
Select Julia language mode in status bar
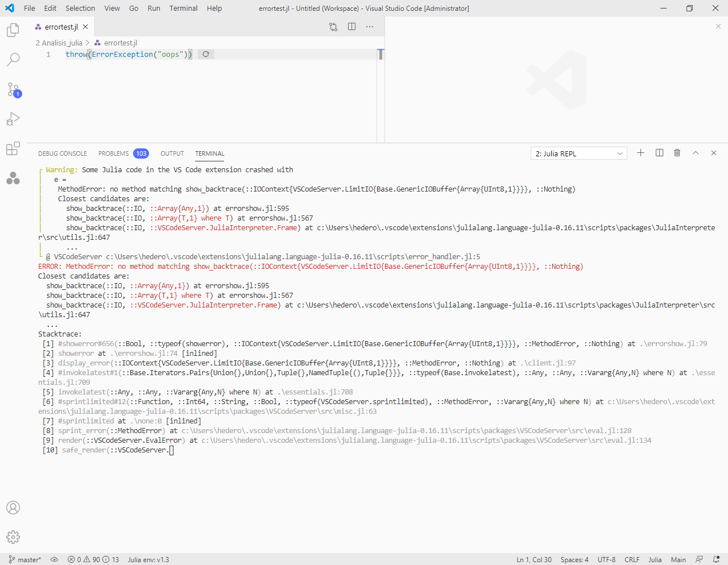point(655,559)
